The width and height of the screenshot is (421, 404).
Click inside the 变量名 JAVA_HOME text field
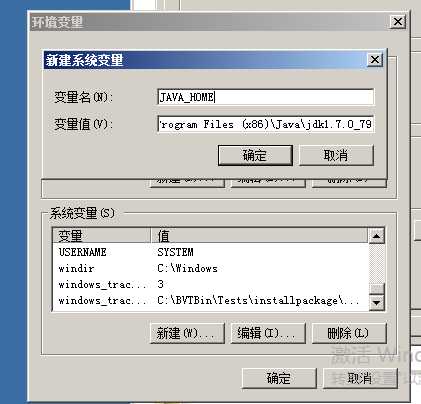click(265, 97)
